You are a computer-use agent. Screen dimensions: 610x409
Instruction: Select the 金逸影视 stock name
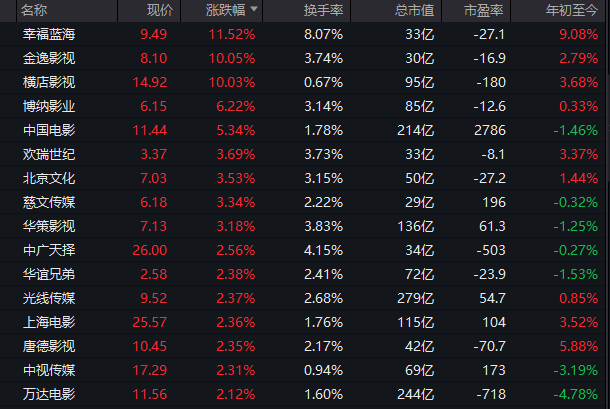tap(49, 58)
